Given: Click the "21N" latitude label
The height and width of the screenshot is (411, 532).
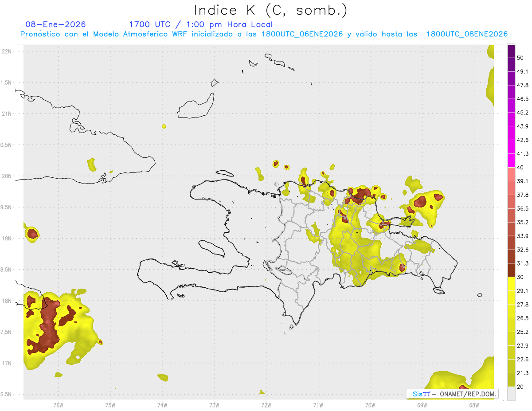Looking at the screenshot, I should click(x=7, y=114).
